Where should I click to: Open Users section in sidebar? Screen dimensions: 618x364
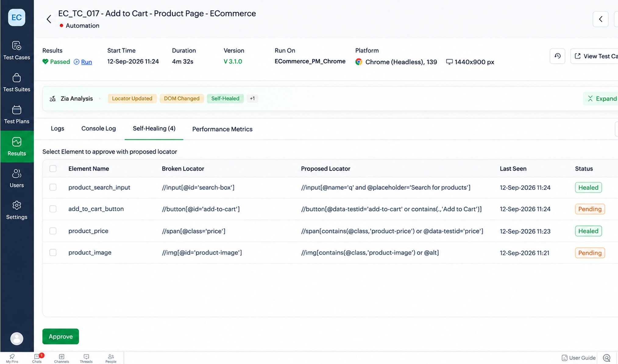[x=16, y=178]
